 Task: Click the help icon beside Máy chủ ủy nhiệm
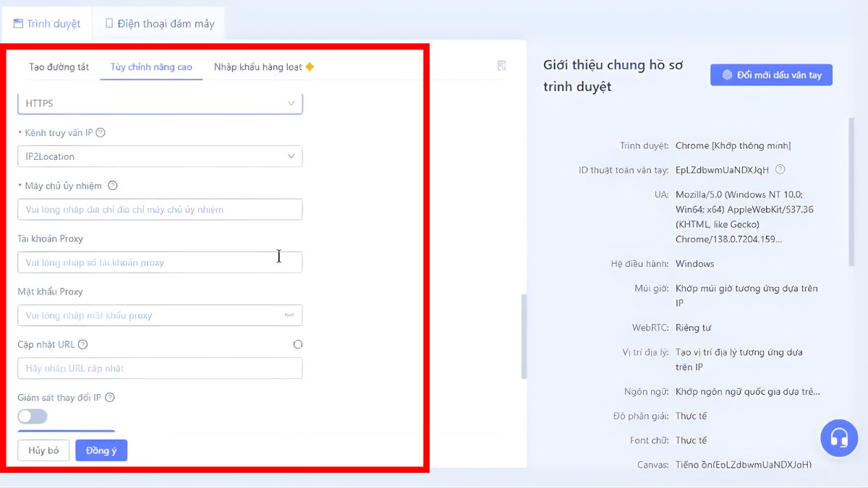112,185
